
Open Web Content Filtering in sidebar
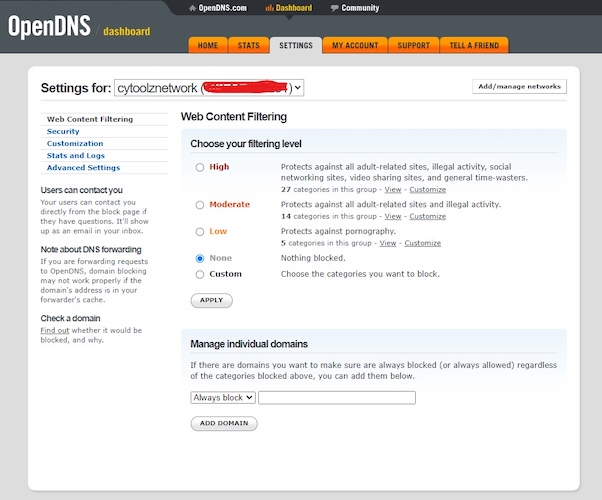[90, 119]
